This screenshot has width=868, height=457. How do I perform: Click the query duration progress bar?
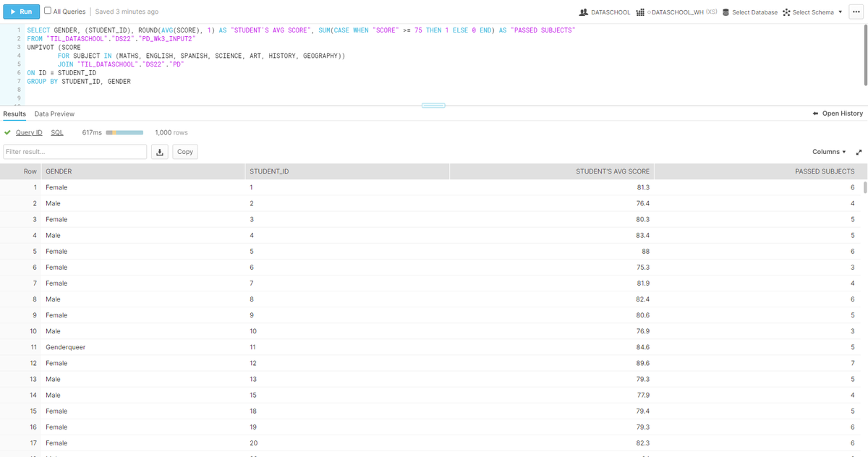125,132
